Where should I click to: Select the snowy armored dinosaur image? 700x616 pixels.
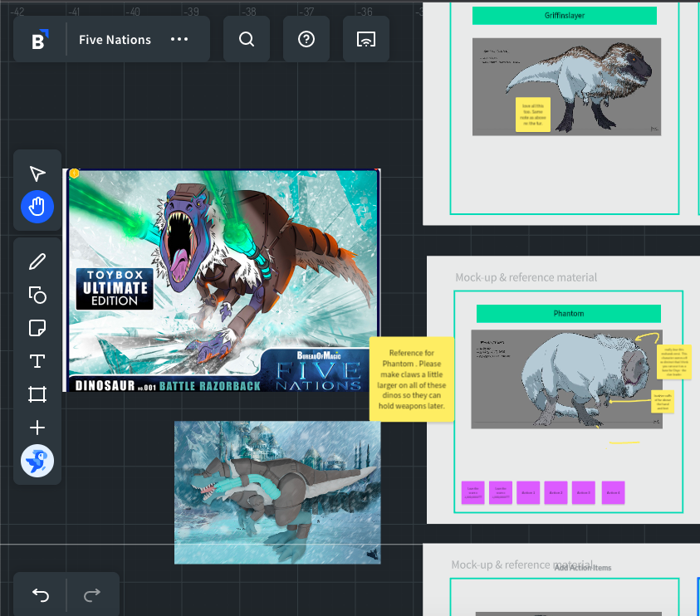click(x=277, y=492)
